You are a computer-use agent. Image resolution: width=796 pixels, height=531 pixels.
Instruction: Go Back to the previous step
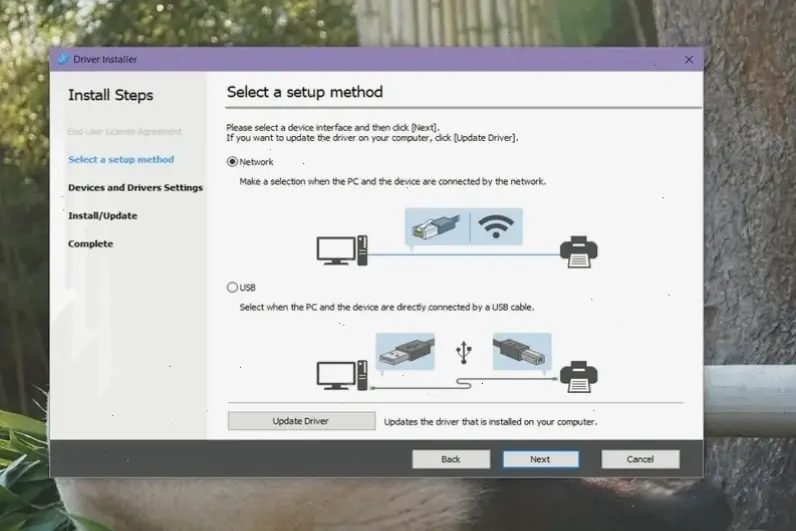click(451, 459)
